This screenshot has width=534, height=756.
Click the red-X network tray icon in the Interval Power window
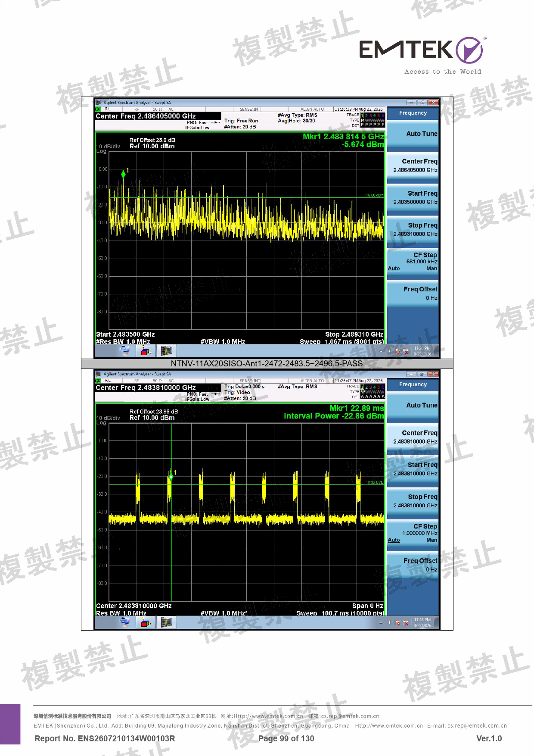406,623
